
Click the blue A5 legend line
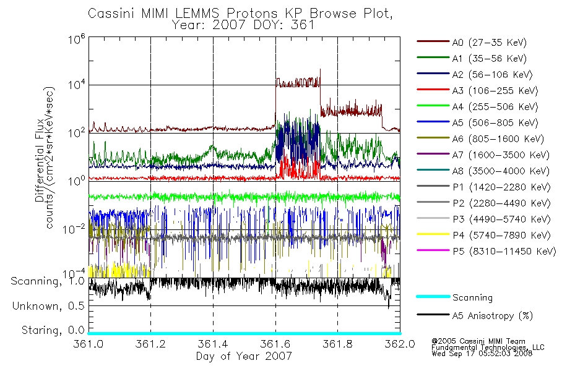click(433, 122)
